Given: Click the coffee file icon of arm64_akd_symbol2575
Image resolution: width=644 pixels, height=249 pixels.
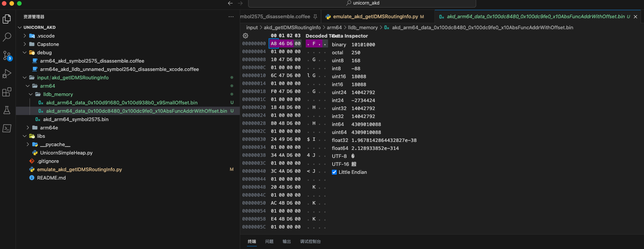Looking at the screenshot, I should tap(35, 61).
